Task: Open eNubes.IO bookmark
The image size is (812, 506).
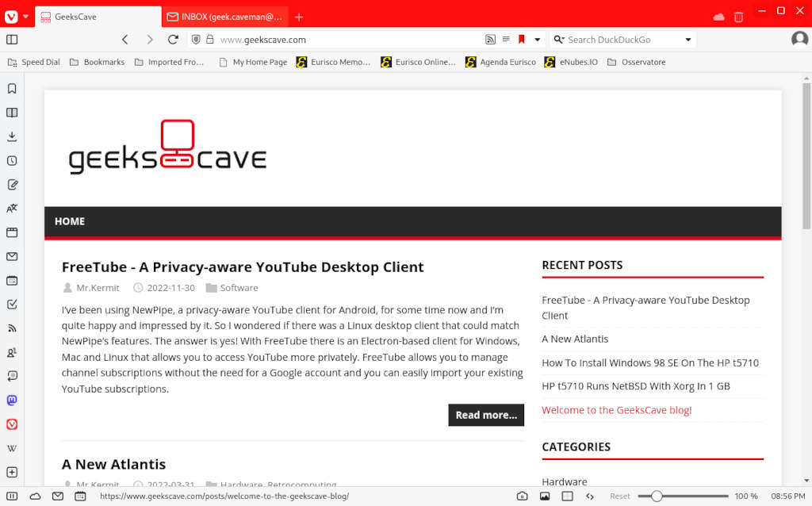Action: pos(571,62)
